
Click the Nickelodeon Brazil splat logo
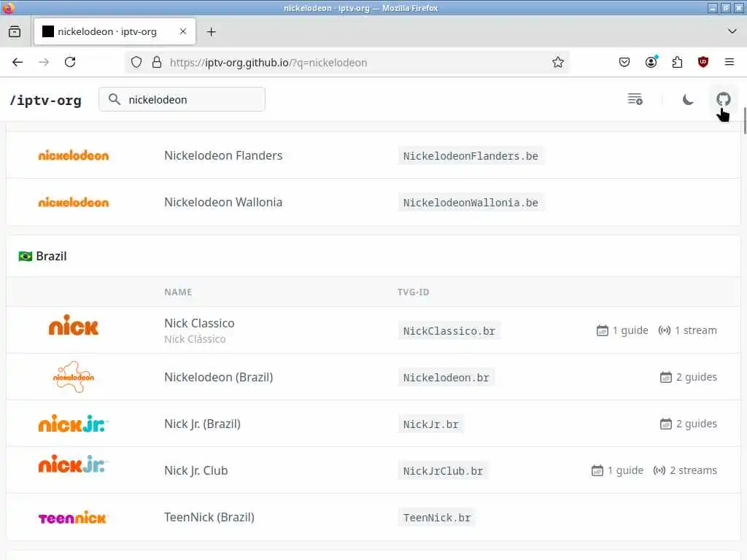[x=74, y=377]
